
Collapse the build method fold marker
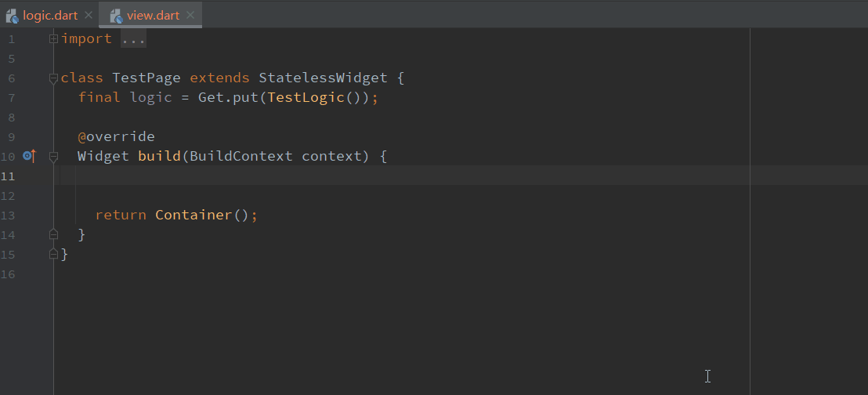tap(53, 157)
